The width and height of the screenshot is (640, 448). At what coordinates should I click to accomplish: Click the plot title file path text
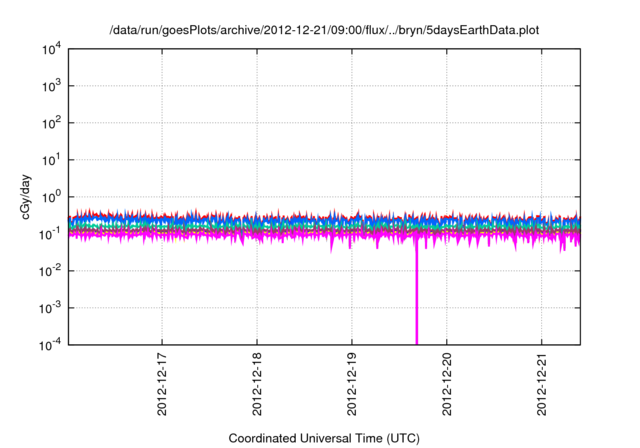click(x=324, y=31)
